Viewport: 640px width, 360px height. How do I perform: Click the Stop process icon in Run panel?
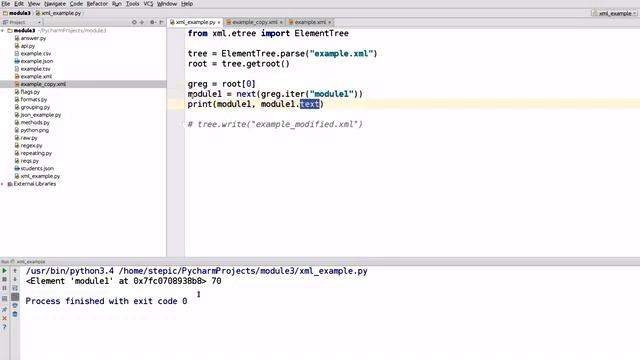4,279
